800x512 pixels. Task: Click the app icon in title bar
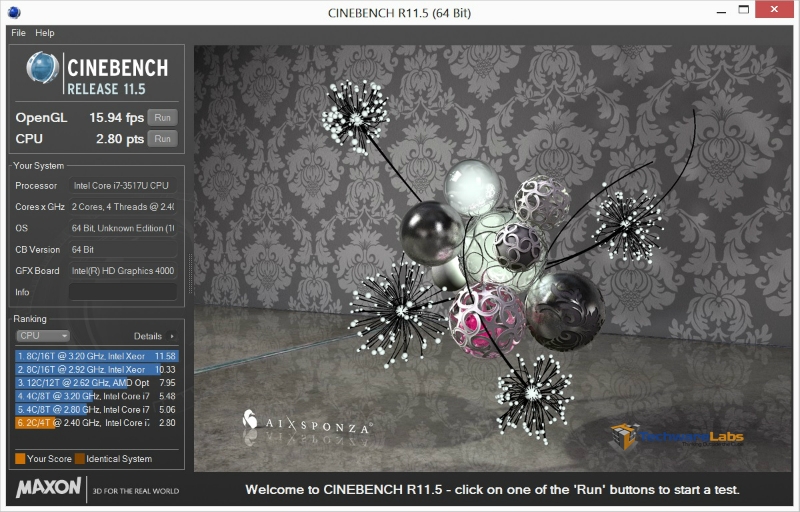tap(14, 12)
